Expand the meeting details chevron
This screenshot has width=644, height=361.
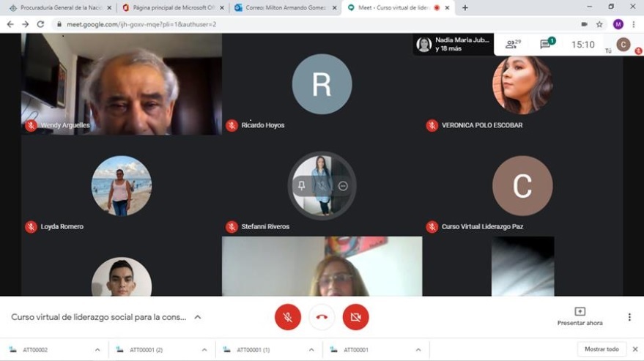(x=197, y=317)
